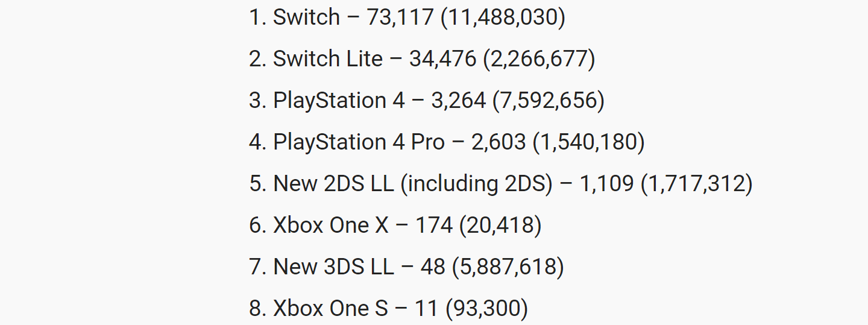Viewport: 868px width, 325px height.
Task: Select the PlayStation 4 entry text
Action: point(339,100)
